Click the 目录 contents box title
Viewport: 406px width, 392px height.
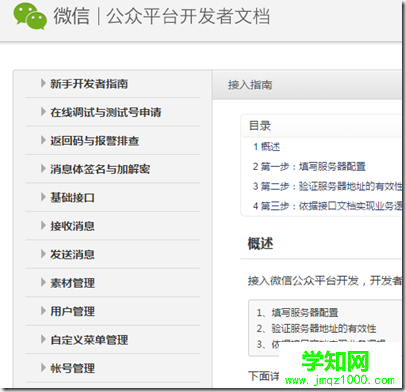click(260, 126)
